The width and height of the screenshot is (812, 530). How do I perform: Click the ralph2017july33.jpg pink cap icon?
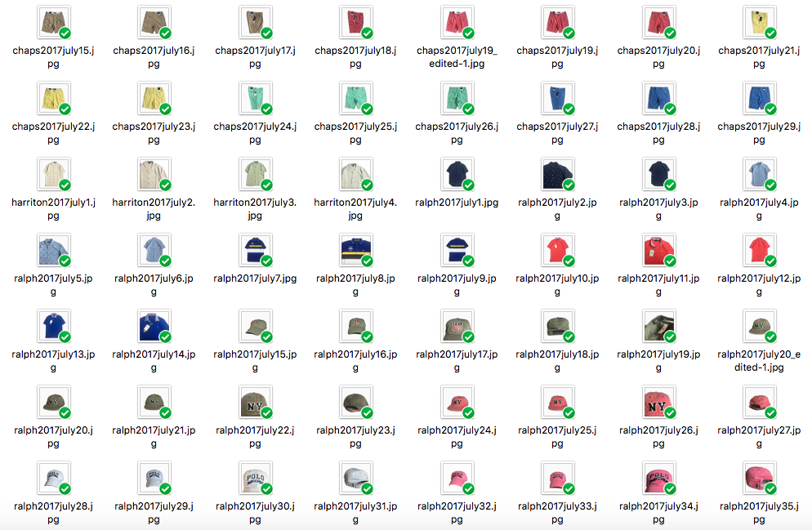pos(557,479)
